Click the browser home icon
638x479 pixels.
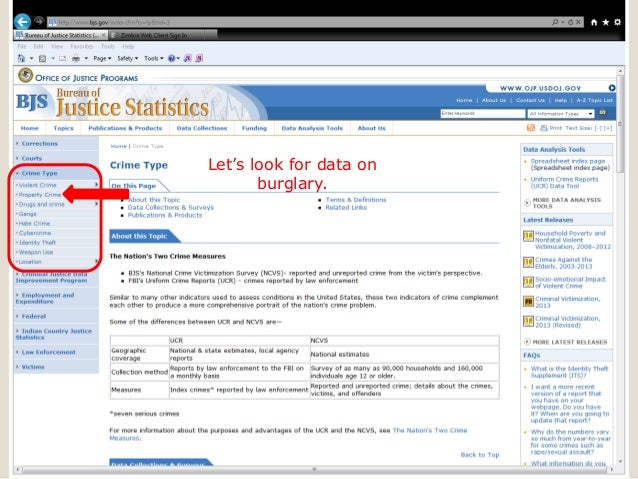[596, 20]
